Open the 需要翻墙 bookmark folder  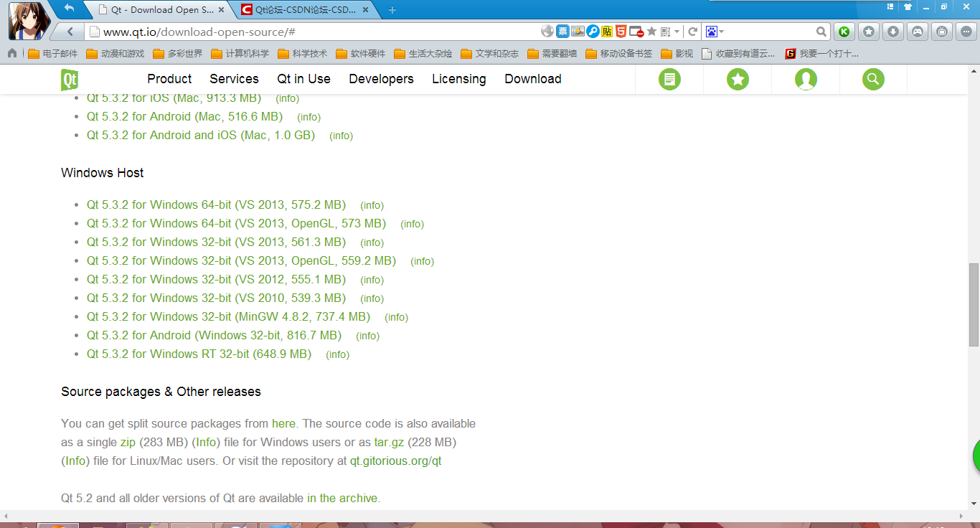[x=552, y=53]
